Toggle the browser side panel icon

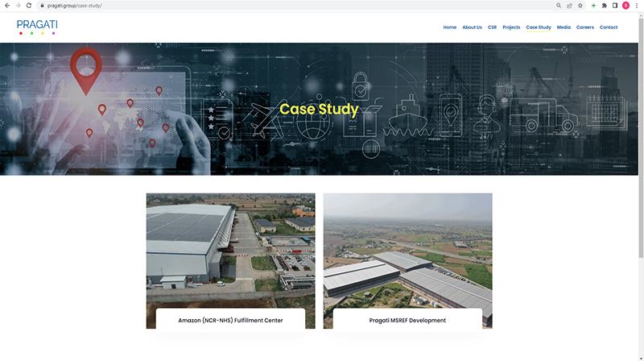(615, 5)
